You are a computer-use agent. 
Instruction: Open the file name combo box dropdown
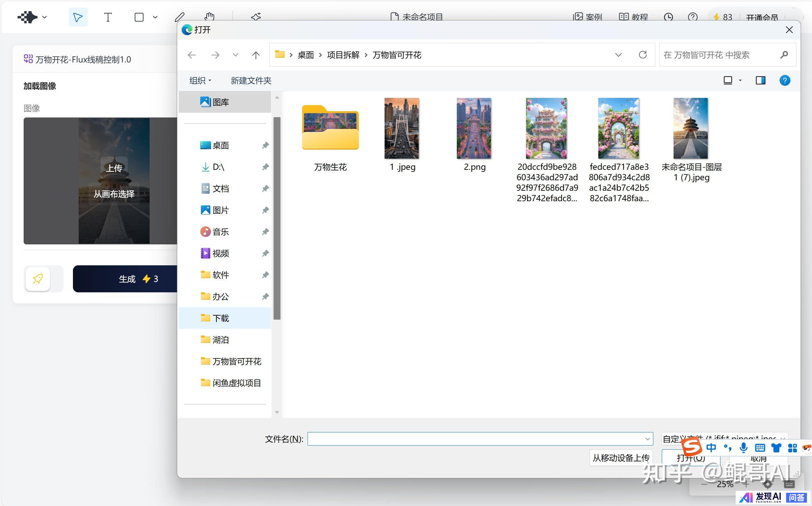click(647, 439)
